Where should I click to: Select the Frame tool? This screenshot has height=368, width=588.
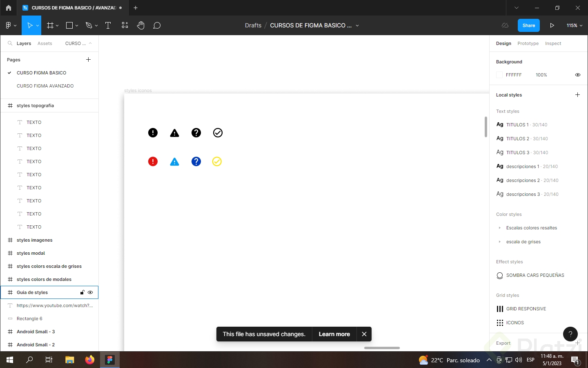[50, 25]
